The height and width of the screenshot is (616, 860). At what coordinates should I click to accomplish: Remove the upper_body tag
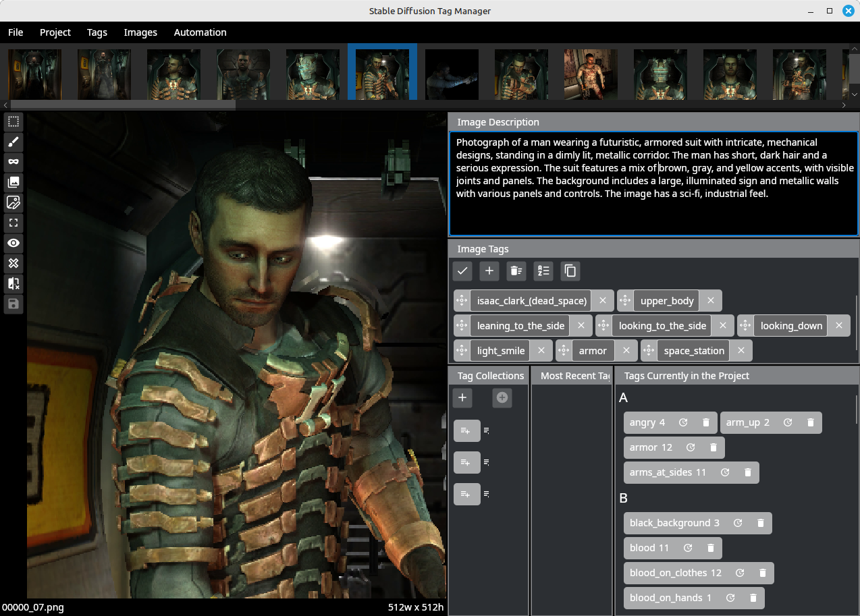click(711, 301)
